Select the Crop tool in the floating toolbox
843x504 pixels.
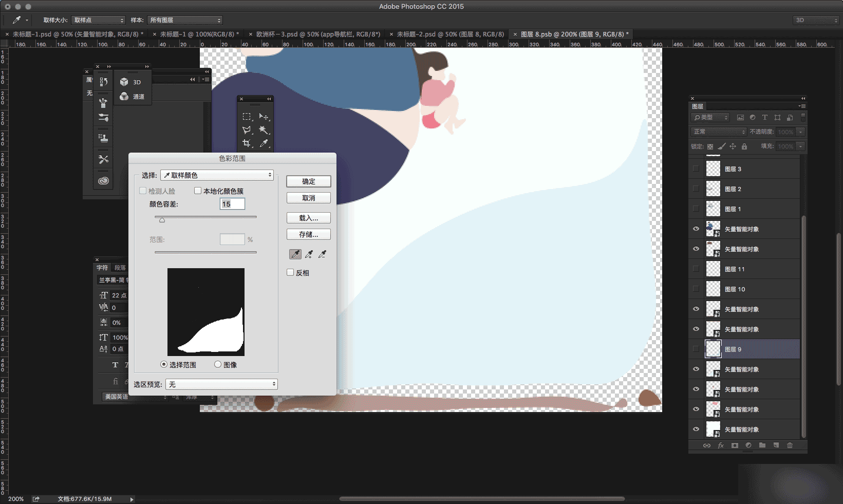tap(247, 143)
